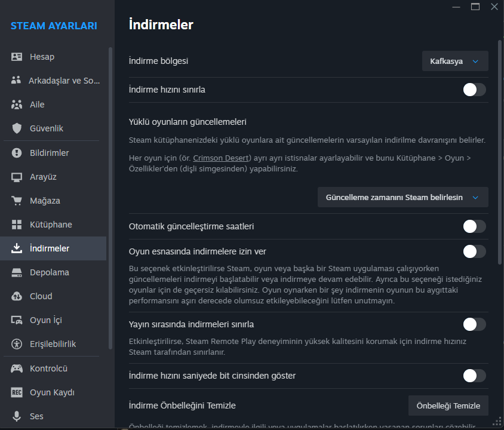Screen dimensions: 504x430
Task: Click the Depolama drive icon
Action: pyautogui.click(x=17, y=272)
